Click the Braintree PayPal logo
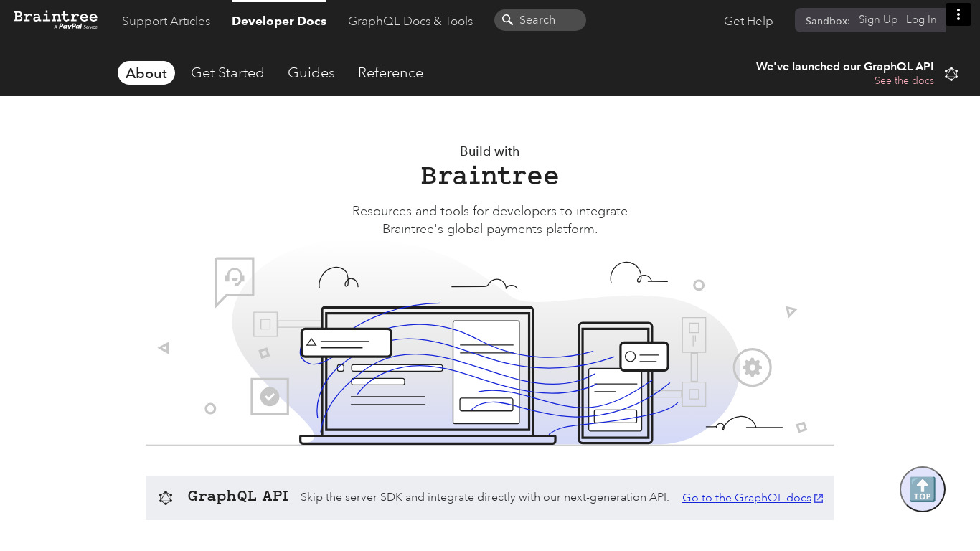The image size is (980, 551). pos(55,19)
